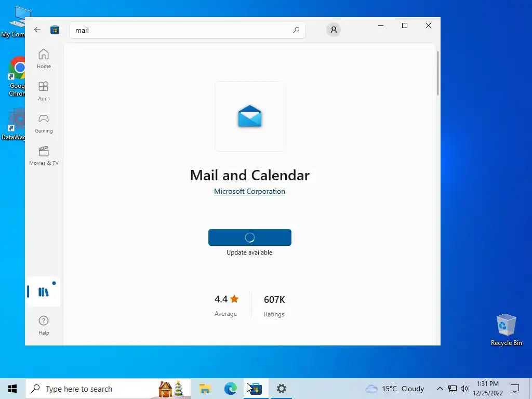Select the Recycle Bin desktop icon

point(506,330)
